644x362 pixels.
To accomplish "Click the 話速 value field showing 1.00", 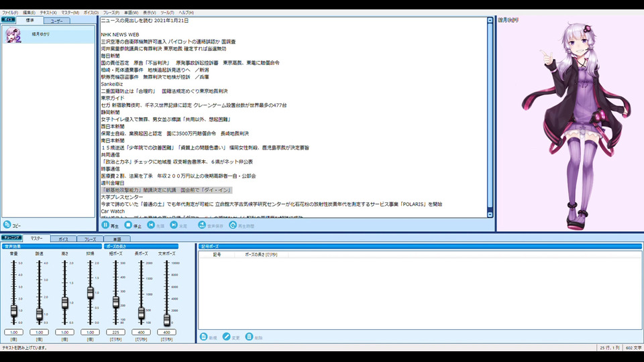I will point(40,332).
